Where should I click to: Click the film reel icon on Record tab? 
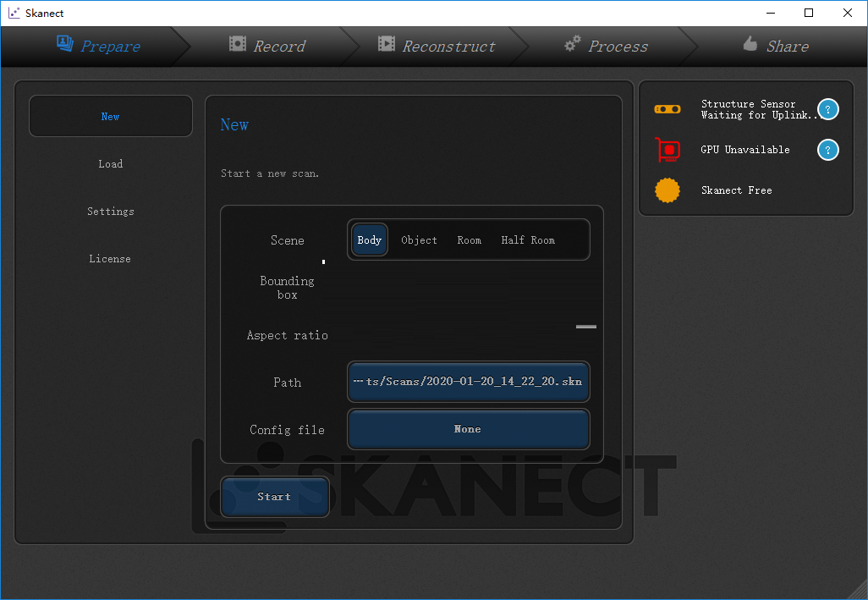click(239, 47)
